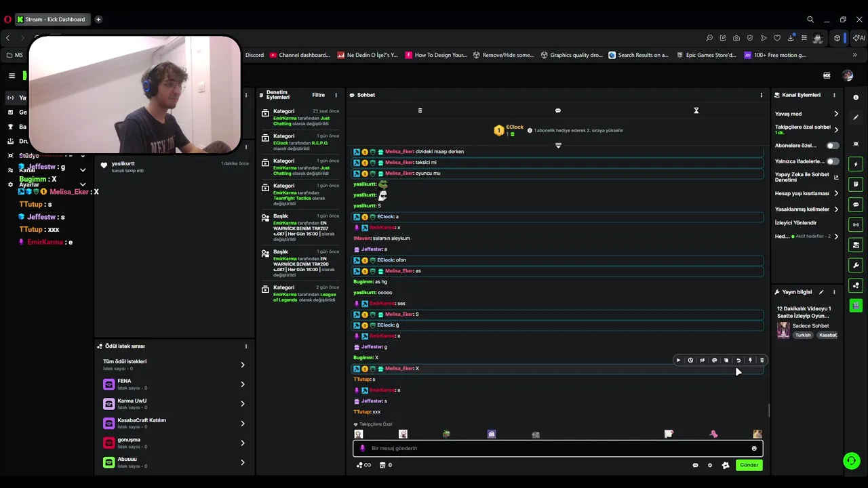Switch to Stream - Kick Dashboard browser tab
Screen dimensions: 868x488
(53, 20)
